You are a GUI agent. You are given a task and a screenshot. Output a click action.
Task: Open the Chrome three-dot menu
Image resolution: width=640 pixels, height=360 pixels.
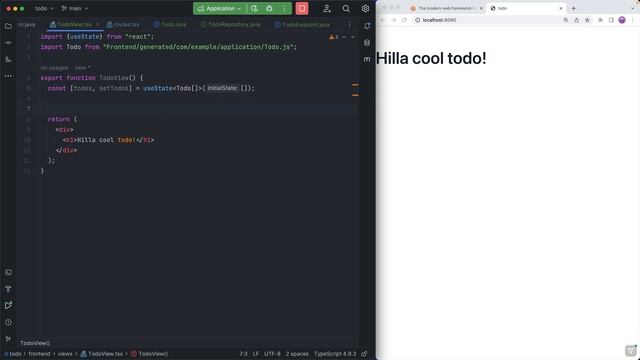tap(633, 20)
